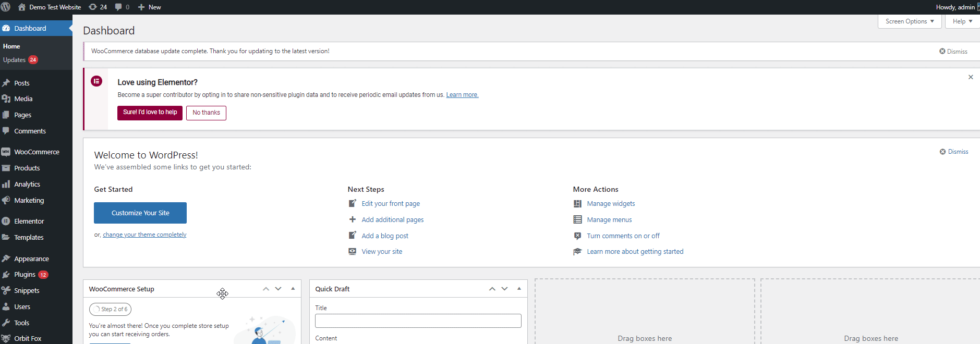Open Learn more about getting started
This screenshot has width=980, height=344.
point(635,252)
